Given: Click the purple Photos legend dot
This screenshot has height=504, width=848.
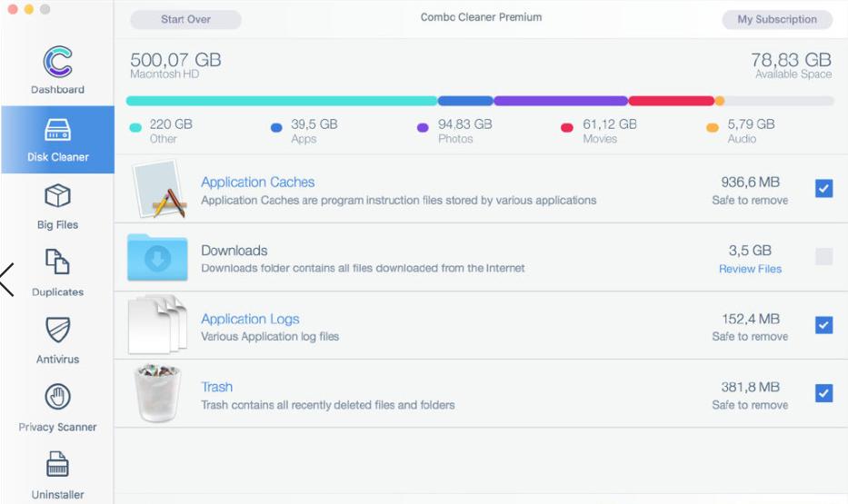Looking at the screenshot, I should coord(423,128).
